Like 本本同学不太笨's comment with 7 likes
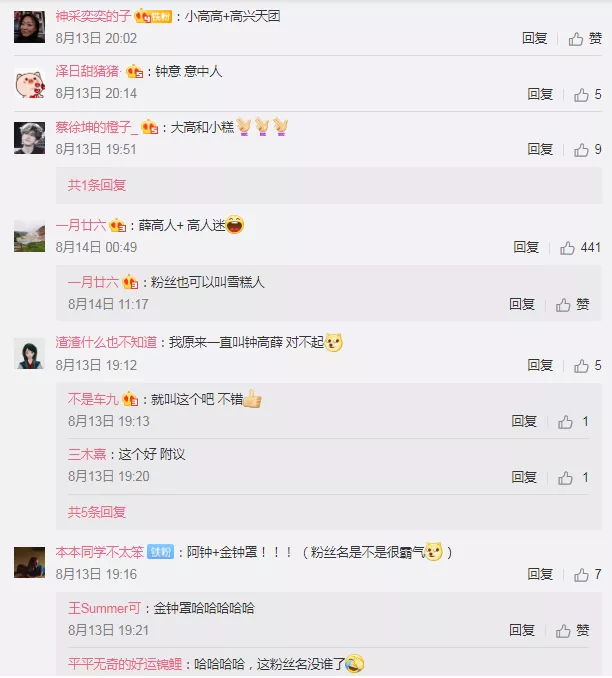 (587, 574)
